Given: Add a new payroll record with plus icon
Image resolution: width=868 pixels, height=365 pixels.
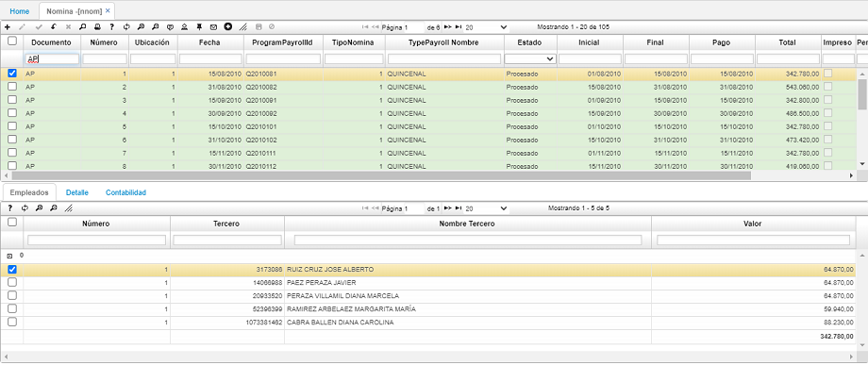Looking at the screenshot, I should coord(7,27).
